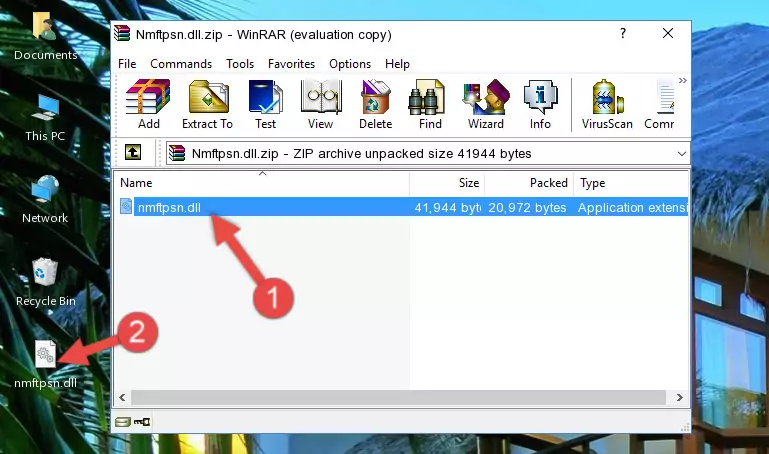Open the Favorites menu
Viewport: 769px width, 454px height.
[x=291, y=64]
